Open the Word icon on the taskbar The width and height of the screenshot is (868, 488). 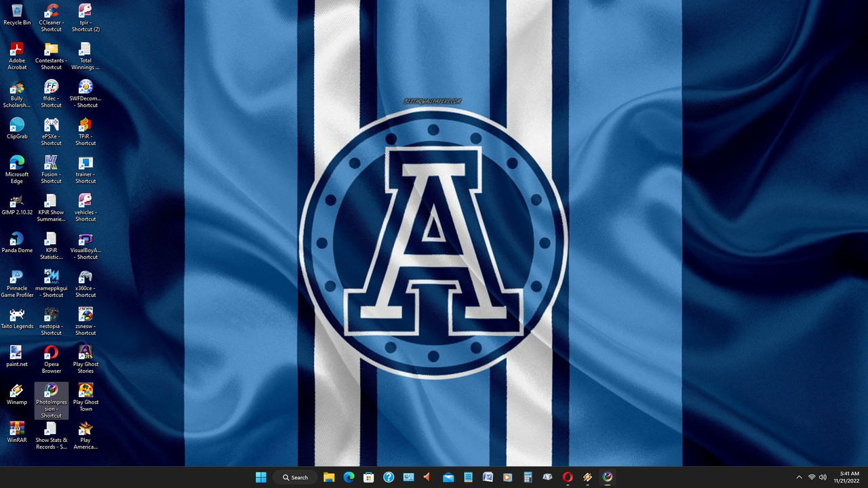click(x=488, y=477)
